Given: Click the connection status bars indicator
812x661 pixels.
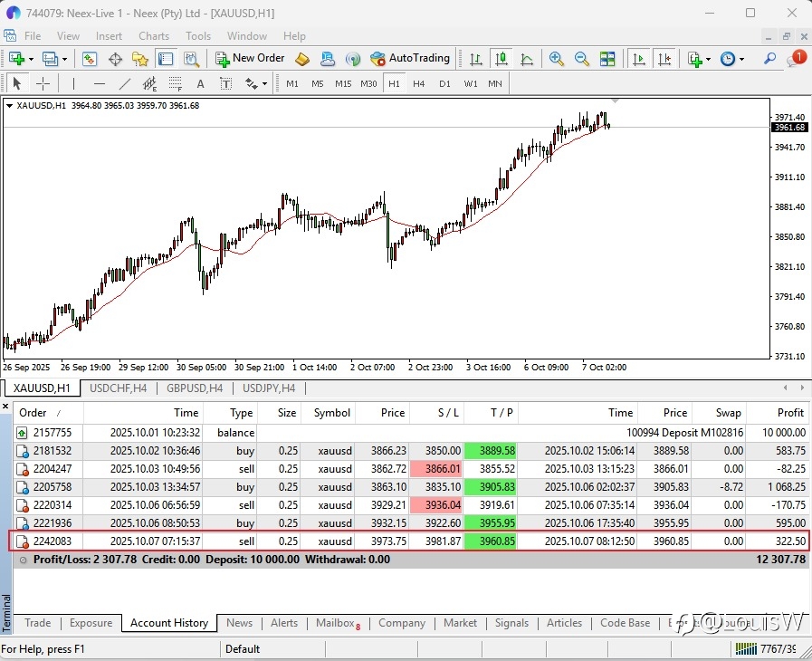Looking at the screenshot, I should (x=745, y=648).
